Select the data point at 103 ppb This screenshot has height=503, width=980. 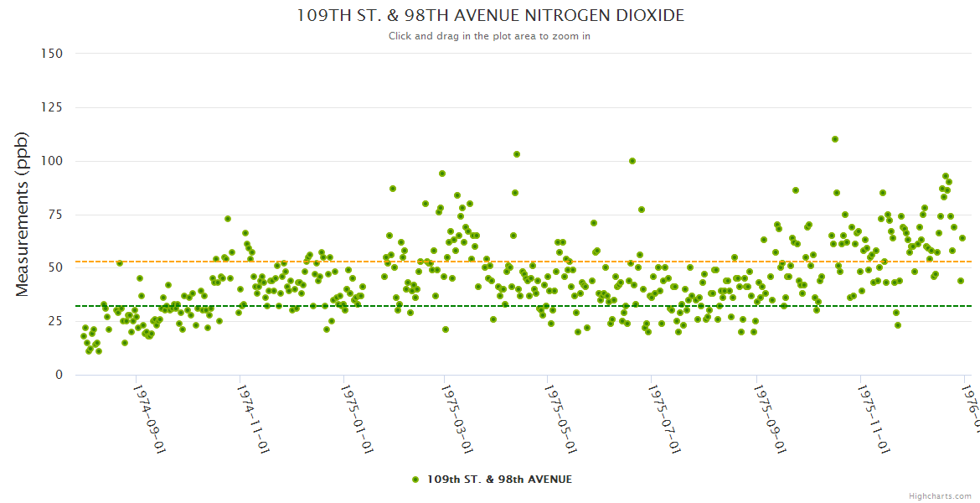[517, 154]
